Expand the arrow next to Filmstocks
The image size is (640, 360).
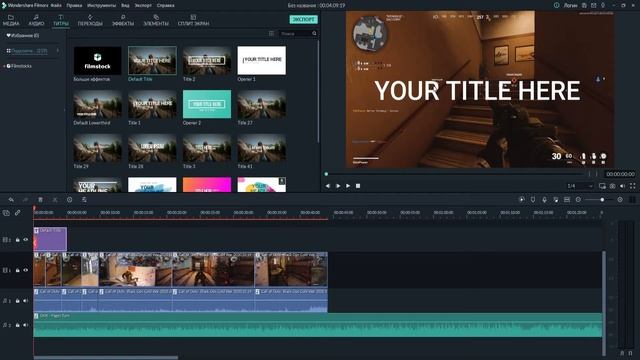[x=4, y=66]
